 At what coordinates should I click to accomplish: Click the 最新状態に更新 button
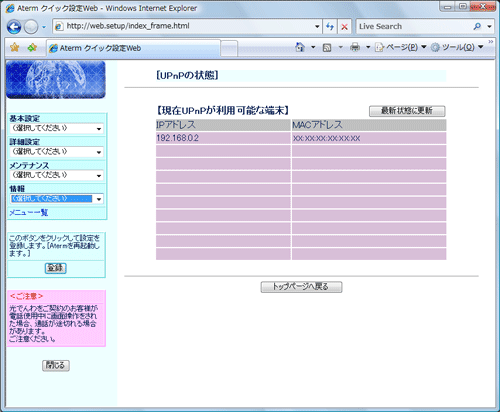coord(407,111)
